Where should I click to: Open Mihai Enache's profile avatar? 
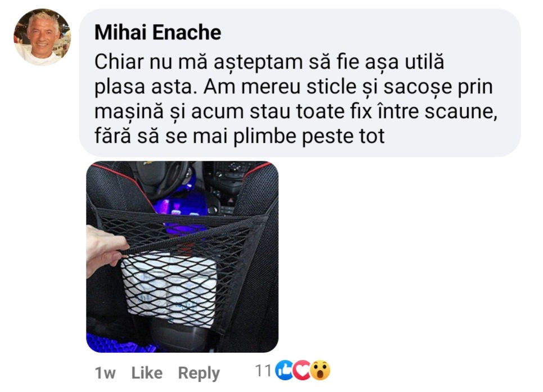pyautogui.click(x=42, y=37)
